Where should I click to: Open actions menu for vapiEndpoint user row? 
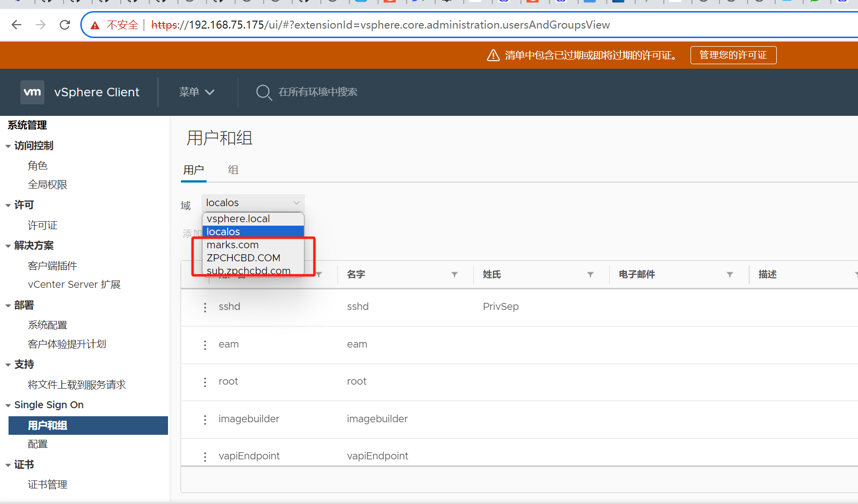point(205,457)
